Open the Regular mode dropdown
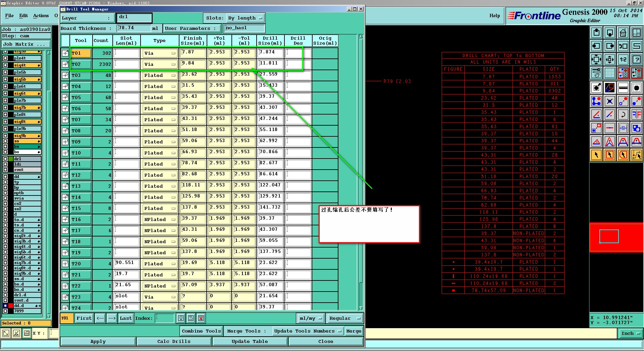The image size is (644, 351). [x=344, y=318]
